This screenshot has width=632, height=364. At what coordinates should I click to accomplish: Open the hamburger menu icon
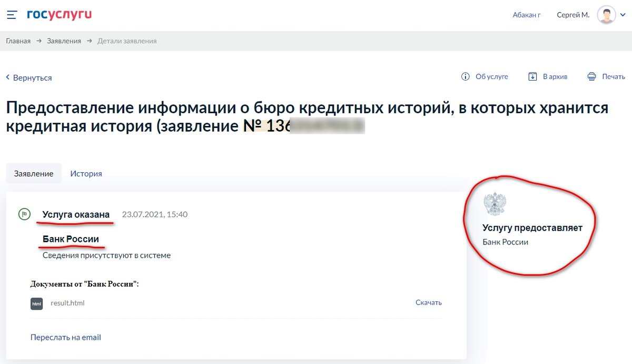point(12,15)
